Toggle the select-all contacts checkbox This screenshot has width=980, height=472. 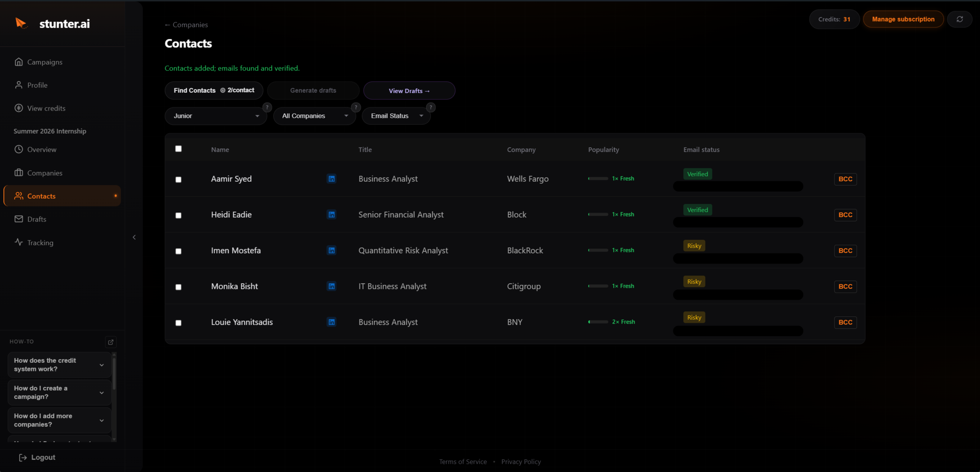pos(178,149)
